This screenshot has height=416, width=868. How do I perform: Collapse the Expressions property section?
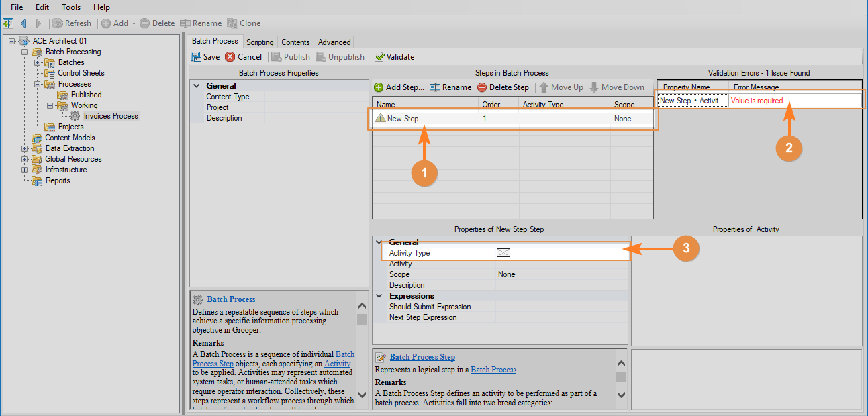point(380,296)
